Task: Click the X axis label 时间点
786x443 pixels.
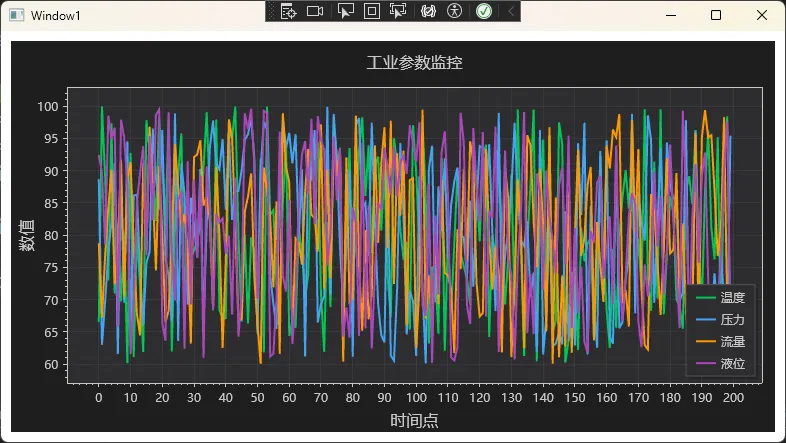Action: 414,421
